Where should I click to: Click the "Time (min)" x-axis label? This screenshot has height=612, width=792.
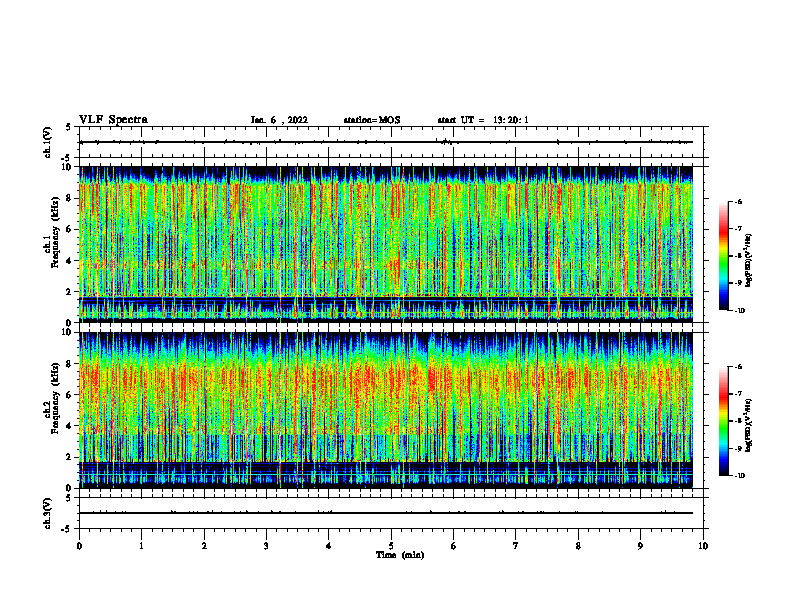point(400,555)
